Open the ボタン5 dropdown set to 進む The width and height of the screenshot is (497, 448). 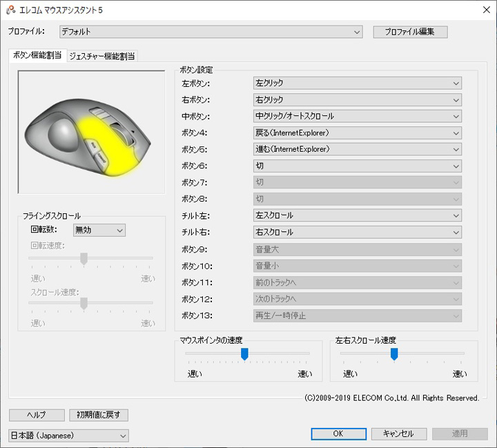[x=357, y=149]
